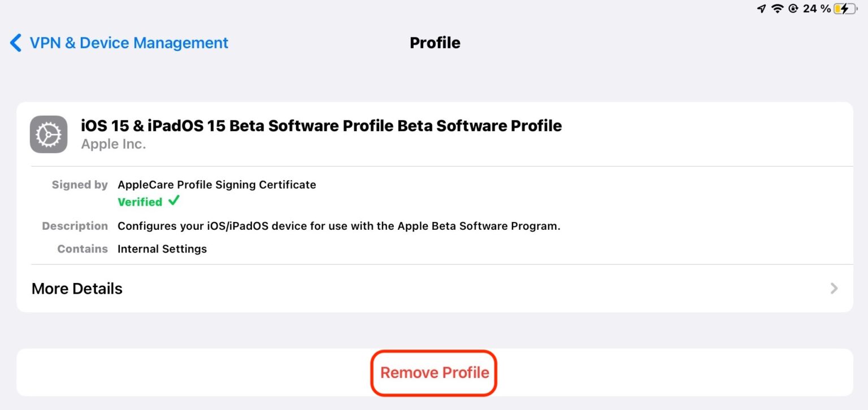The width and height of the screenshot is (868, 410).
Task: Expand More Details with right chevron
Action: (x=834, y=289)
